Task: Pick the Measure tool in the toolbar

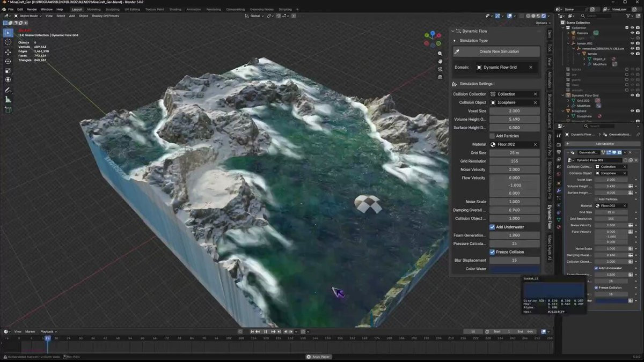Action: (8, 100)
